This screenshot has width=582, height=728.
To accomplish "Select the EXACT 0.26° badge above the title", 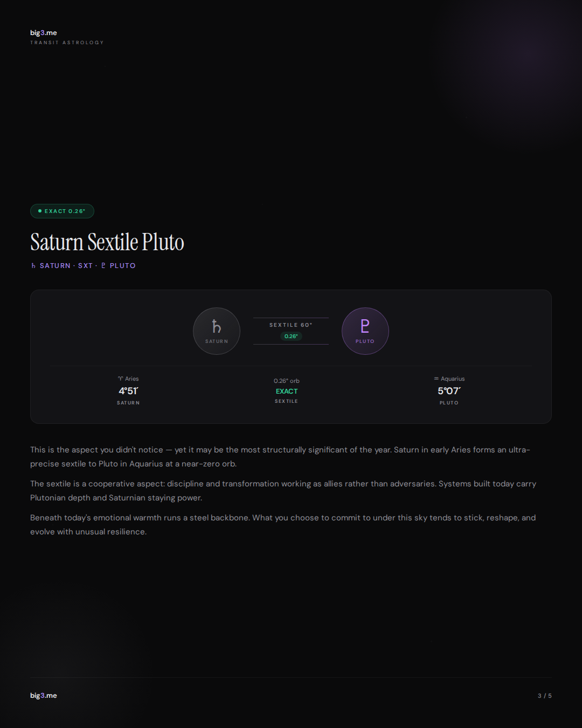I will (63, 211).
